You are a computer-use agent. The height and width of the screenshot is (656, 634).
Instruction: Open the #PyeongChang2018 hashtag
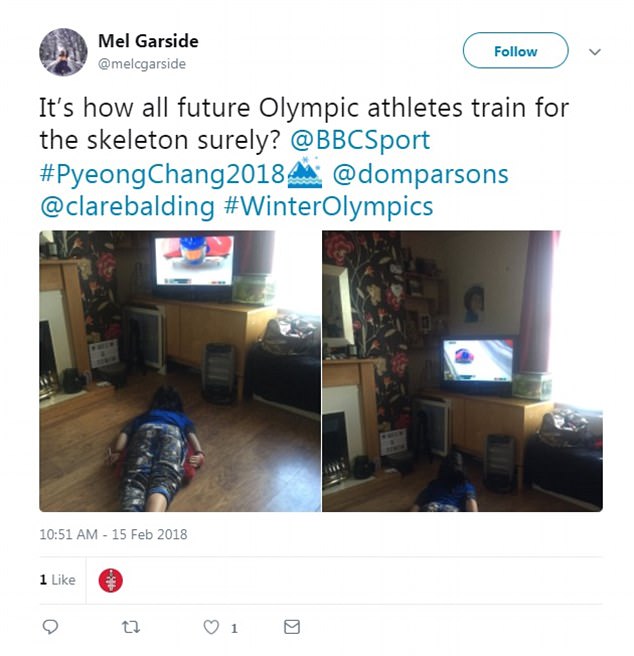tap(162, 174)
